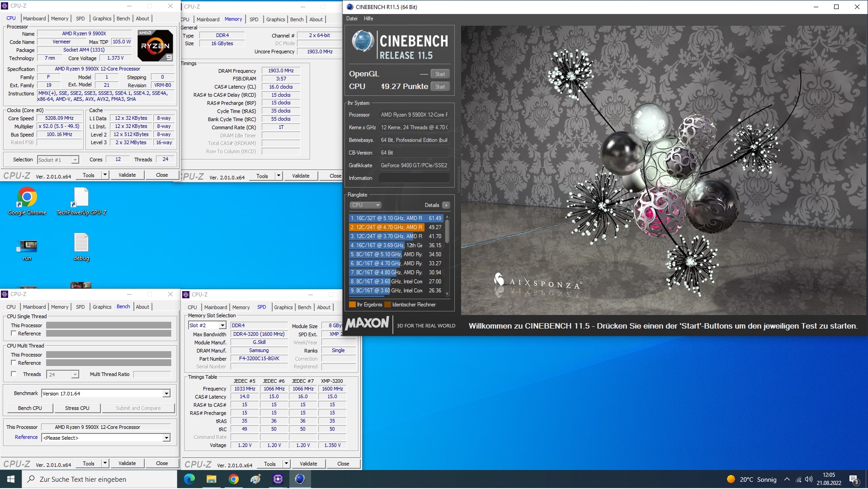Open TechPowerUp GPU-Z desktop icon
868x489 pixels.
click(x=81, y=201)
